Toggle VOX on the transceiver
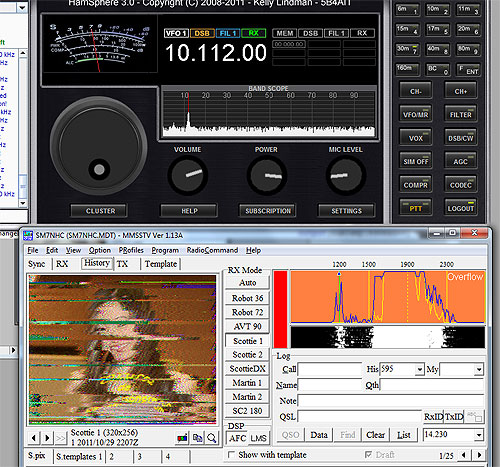Viewport: 500px width, 467px height. (416, 138)
